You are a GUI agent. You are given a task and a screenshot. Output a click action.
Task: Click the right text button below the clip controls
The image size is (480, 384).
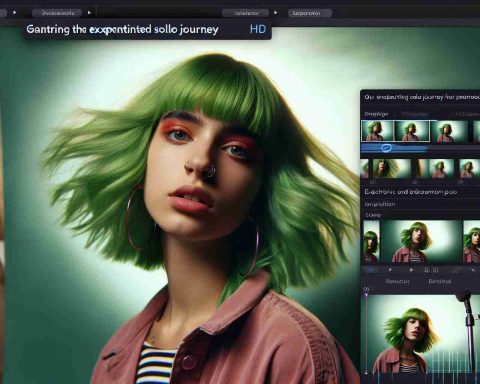point(440,281)
